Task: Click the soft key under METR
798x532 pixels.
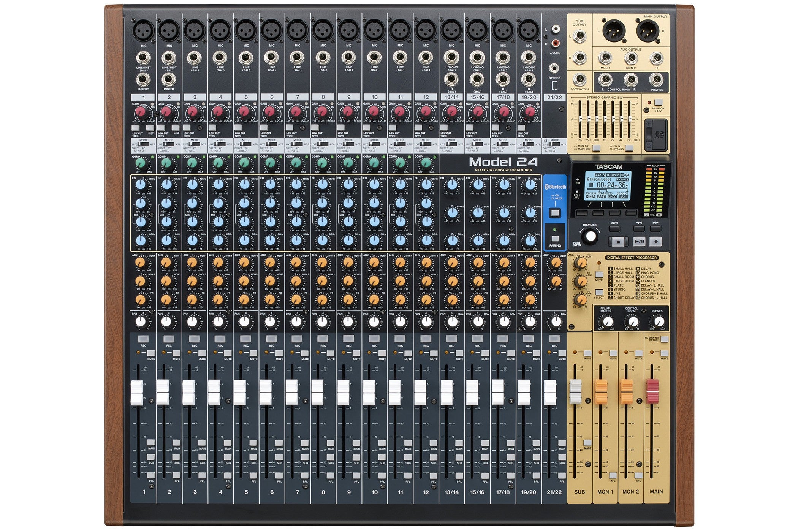Action: [581, 212]
